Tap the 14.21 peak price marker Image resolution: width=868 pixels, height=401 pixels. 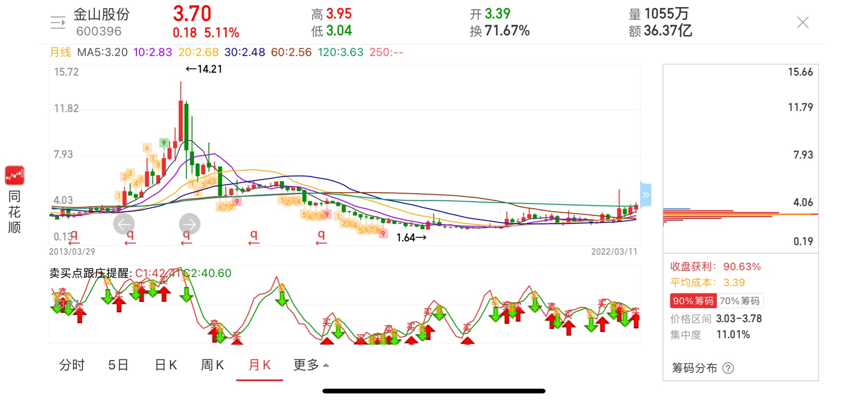click(204, 69)
